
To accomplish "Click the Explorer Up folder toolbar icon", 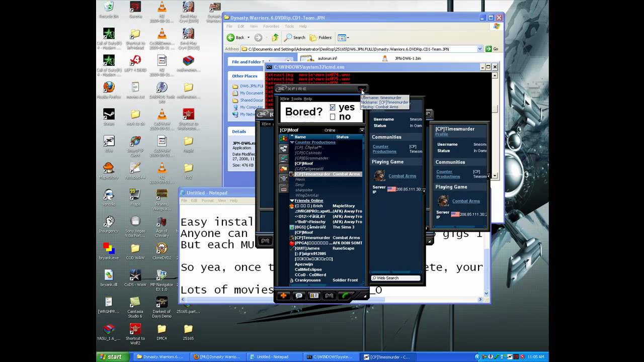I will (275, 37).
